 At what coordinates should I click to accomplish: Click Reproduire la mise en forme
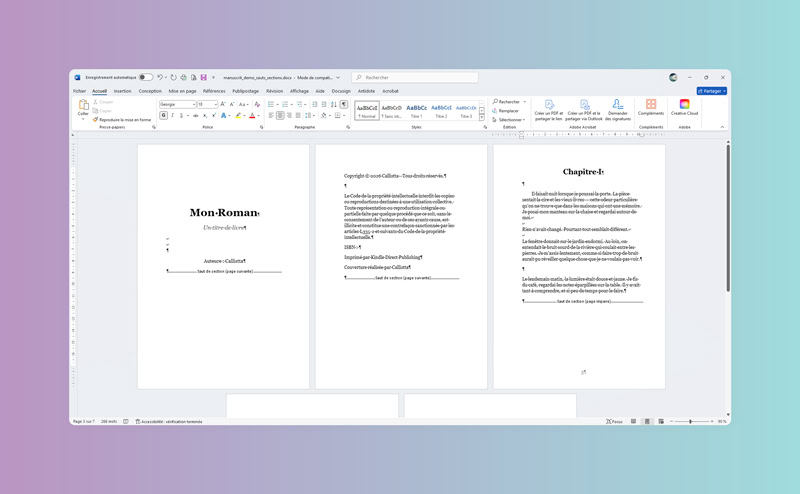tap(122, 120)
